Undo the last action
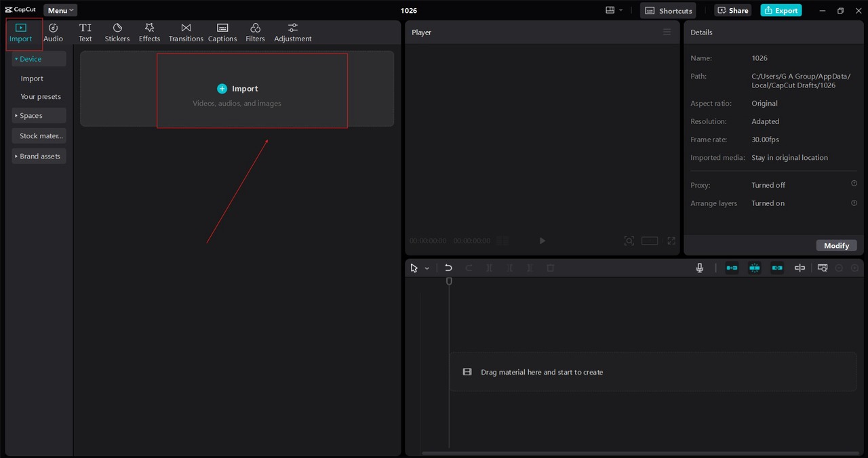 pyautogui.click(x=448, y=268)
